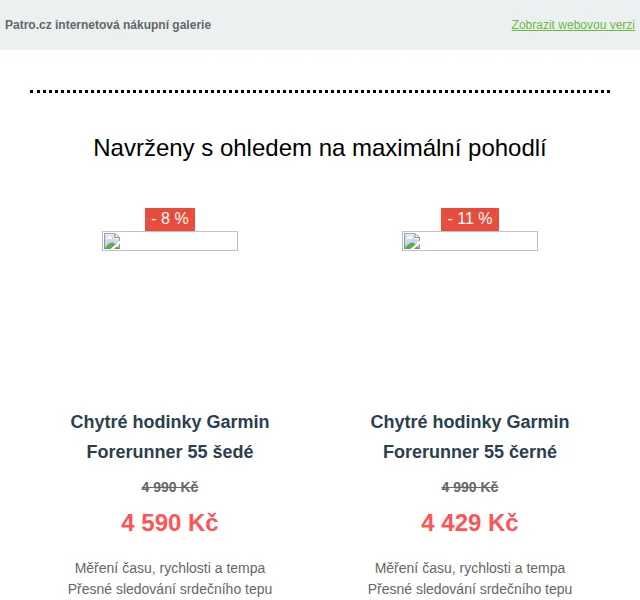Click broken image icon under the -8 % badge
Screen dimensions: 640x600
[x=112, y=241]
